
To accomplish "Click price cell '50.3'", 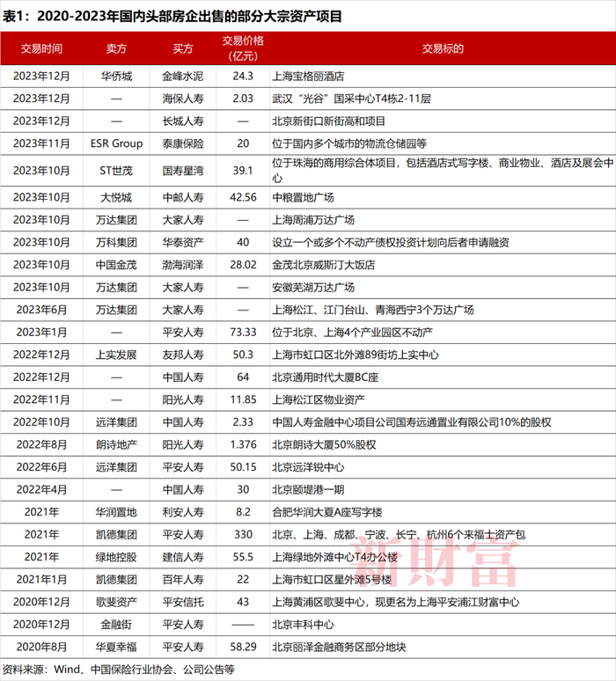I will 243,355.
